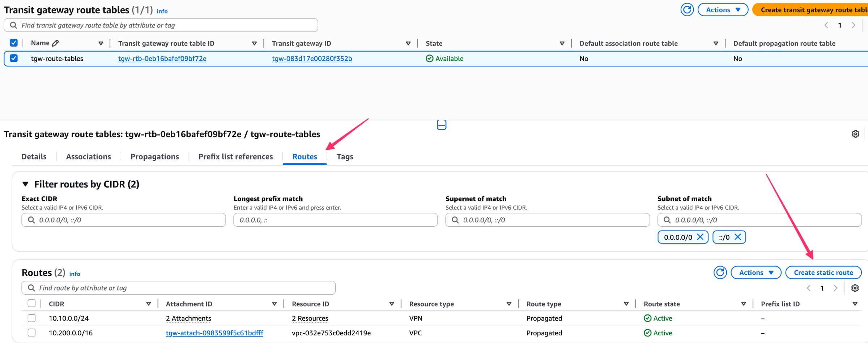
Task: Click the magnifier in the Exact CIDR field
Action: [x=31, y=220]
